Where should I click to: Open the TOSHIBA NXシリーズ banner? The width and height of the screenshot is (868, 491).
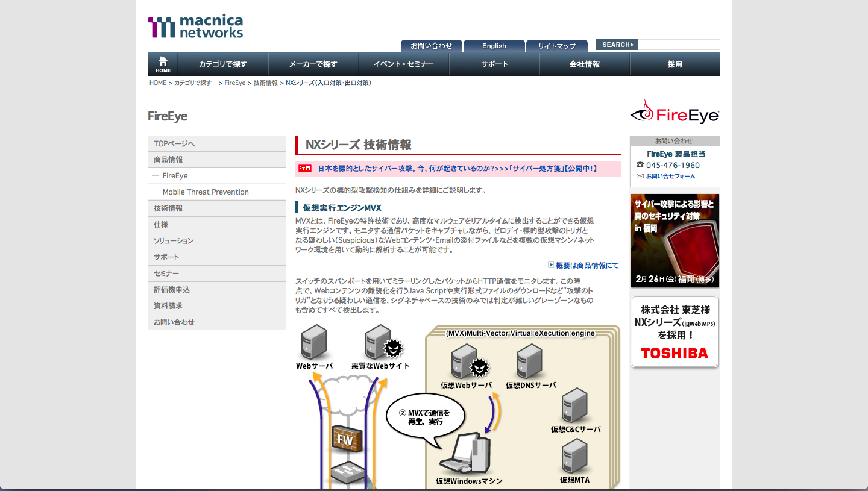coord(675,332)
